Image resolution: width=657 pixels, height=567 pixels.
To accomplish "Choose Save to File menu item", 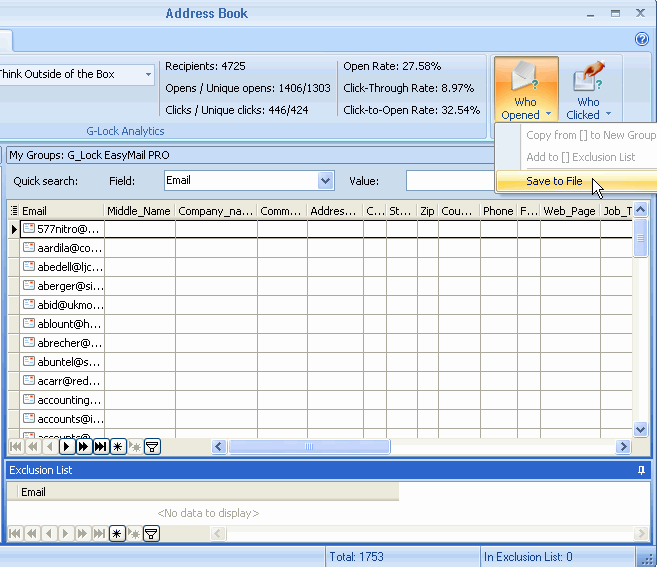I will pos(577,181).
